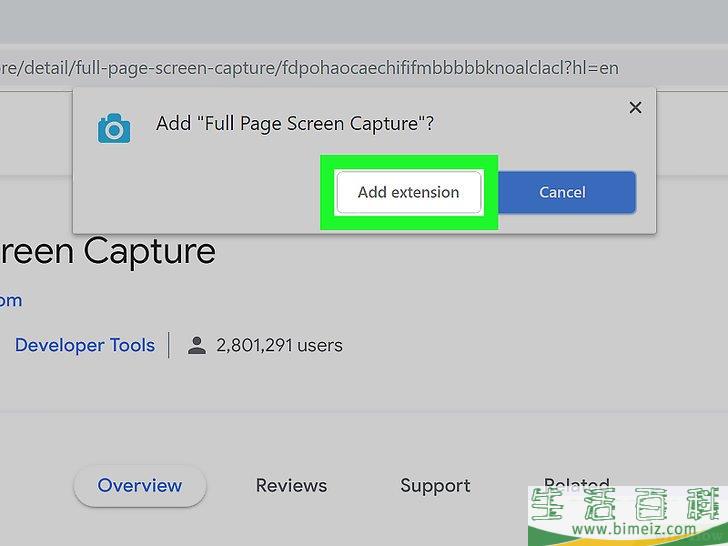
Task: Click the blue camera extension icon
Action: 114,127
